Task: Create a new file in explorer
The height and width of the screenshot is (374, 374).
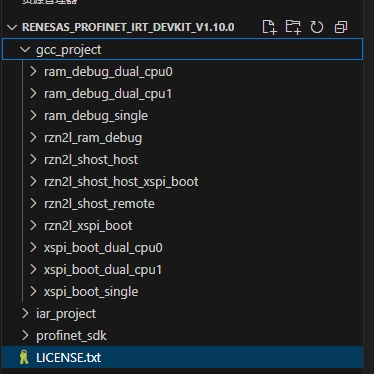Action: (x=269, y=27)
